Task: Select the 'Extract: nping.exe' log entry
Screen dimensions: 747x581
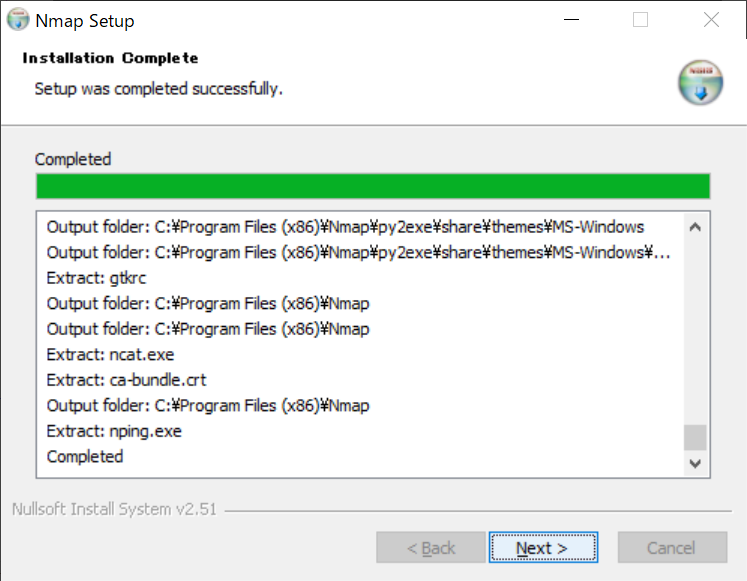Action: pyautogui.click(x=114, y=431)
